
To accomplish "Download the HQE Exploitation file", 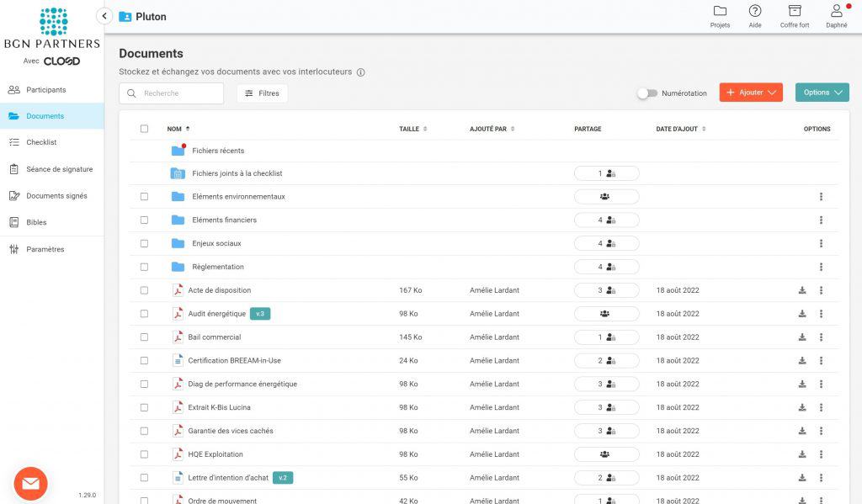I will point(802,454).
